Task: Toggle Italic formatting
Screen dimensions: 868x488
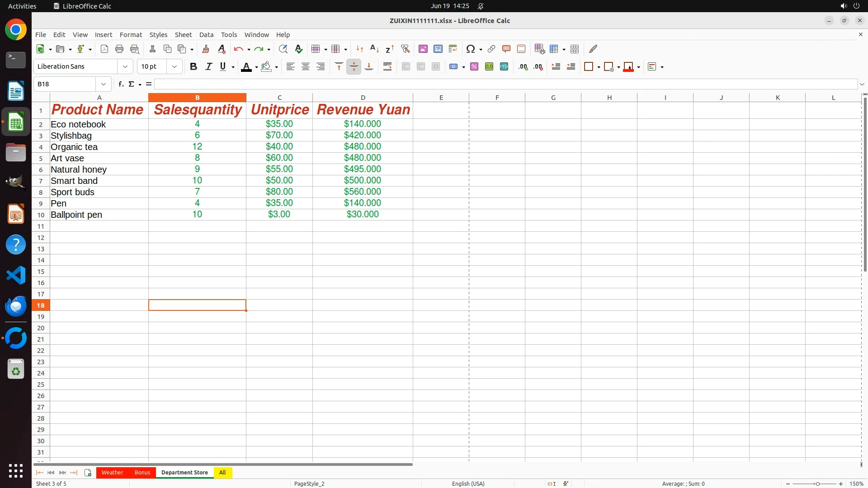Action: click(208, 66)
